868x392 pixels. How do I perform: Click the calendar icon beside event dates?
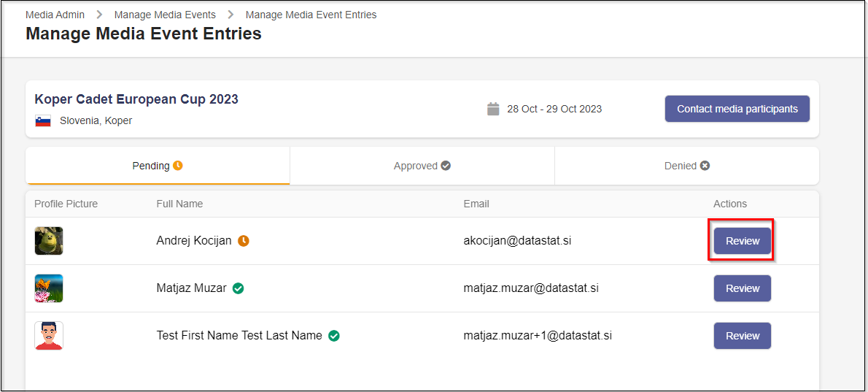(493, 109)
